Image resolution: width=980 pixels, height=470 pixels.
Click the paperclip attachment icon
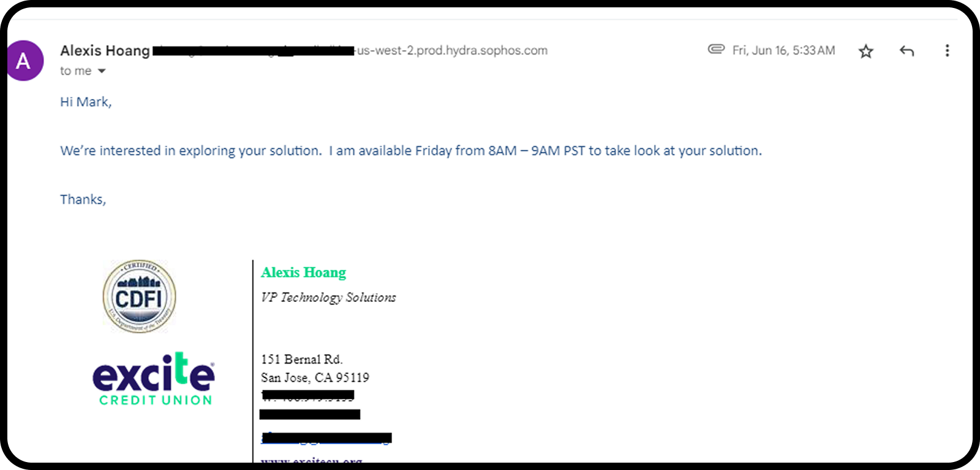[716, 49]
